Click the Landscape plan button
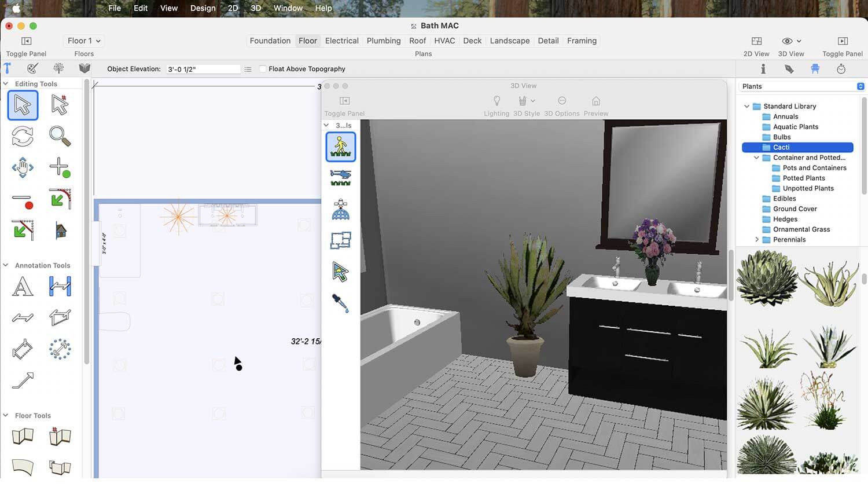868x498 pixels. 509,41
